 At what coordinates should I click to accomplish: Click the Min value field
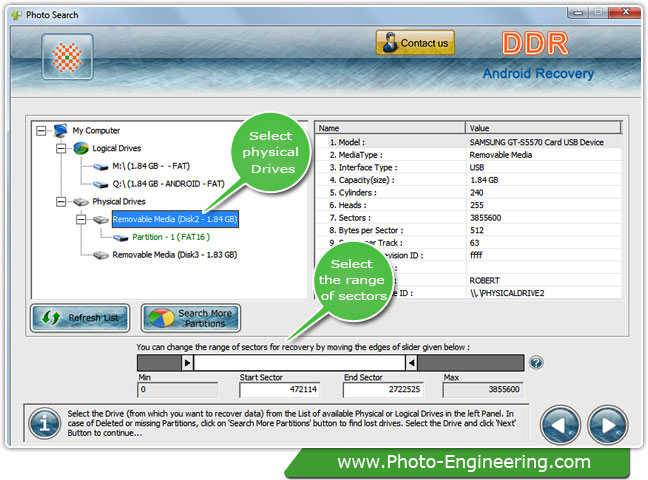coord(178,390)
